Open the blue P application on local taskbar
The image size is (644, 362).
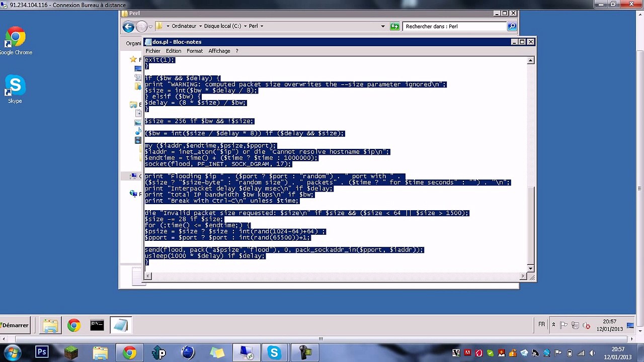pos(158,352)
